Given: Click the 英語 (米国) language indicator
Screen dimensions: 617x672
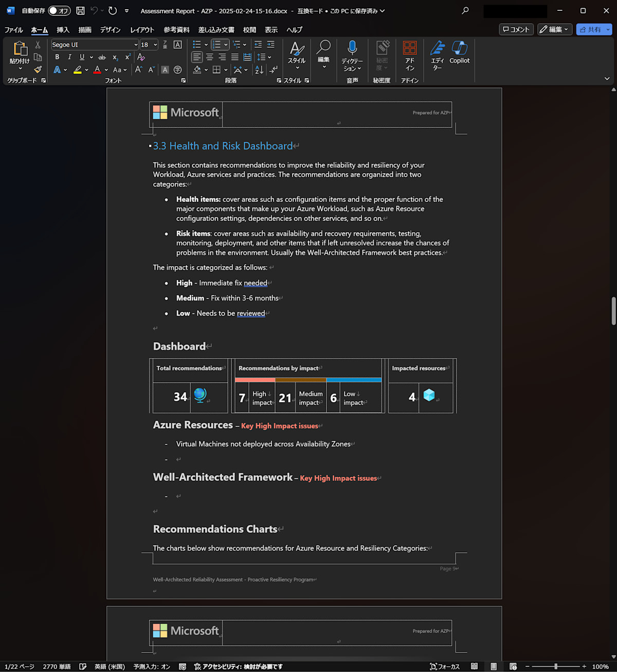Looking at the screenshot, I should [x=110, y=666].
